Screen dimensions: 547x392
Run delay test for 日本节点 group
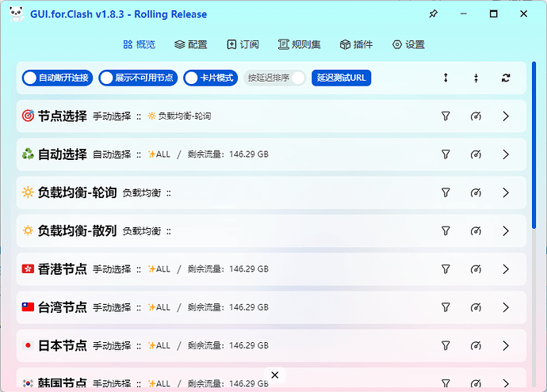tap(476, 345)
